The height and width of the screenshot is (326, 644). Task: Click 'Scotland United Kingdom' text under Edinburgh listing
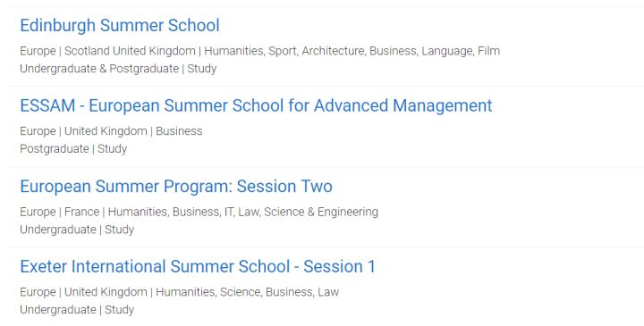click(x=130, y=51)
